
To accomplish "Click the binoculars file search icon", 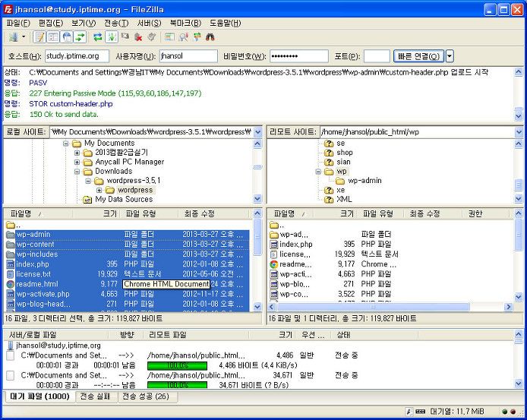I will tap(210, 37).
